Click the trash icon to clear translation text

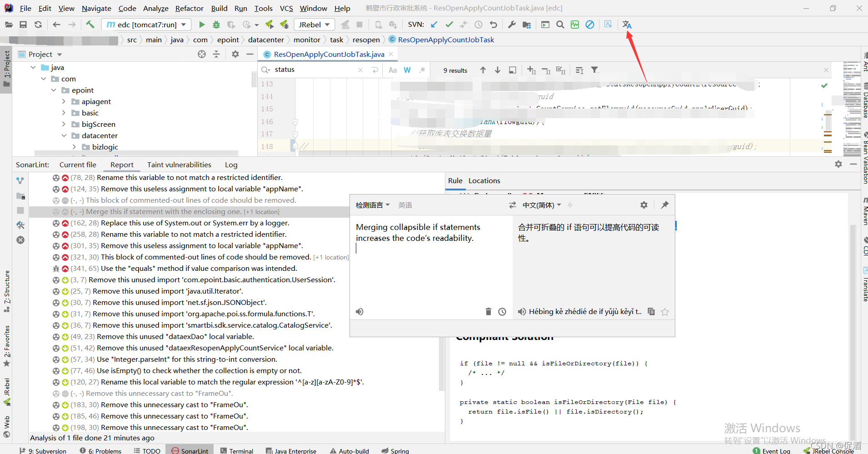[489, 312]
